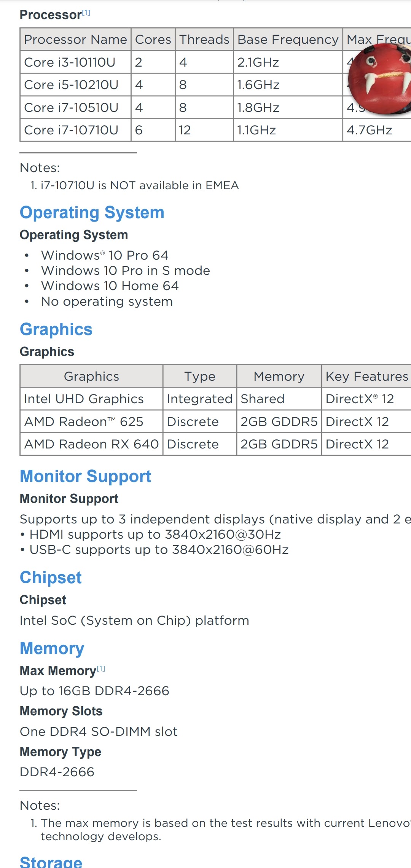Select the blue Graphics section heading
The width and height of the screenshot is (411, 868).
click(56, 329)
